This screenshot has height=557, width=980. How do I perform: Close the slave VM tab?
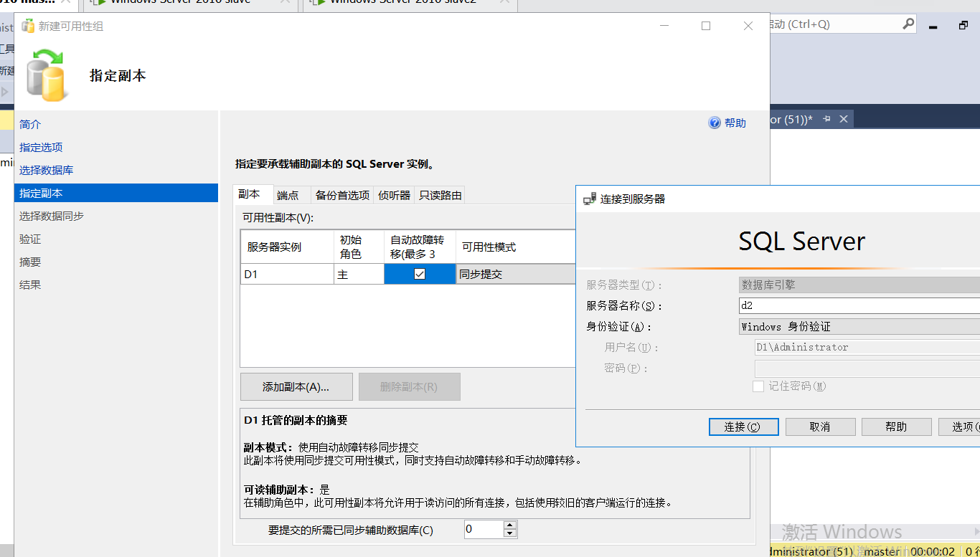[286, 2]
